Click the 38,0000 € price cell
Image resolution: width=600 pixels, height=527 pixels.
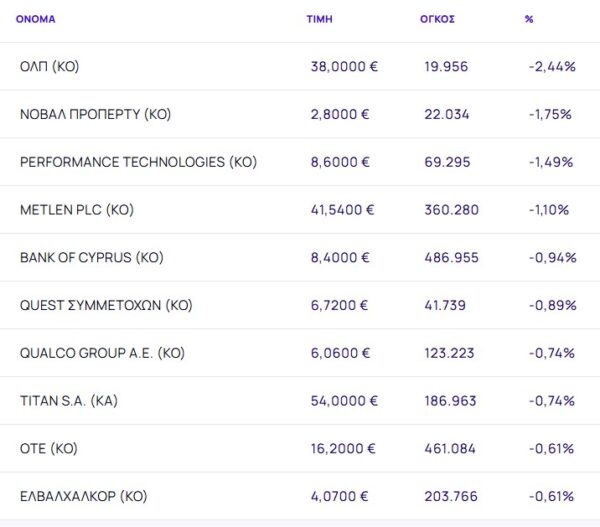click(x=344, y=66)
